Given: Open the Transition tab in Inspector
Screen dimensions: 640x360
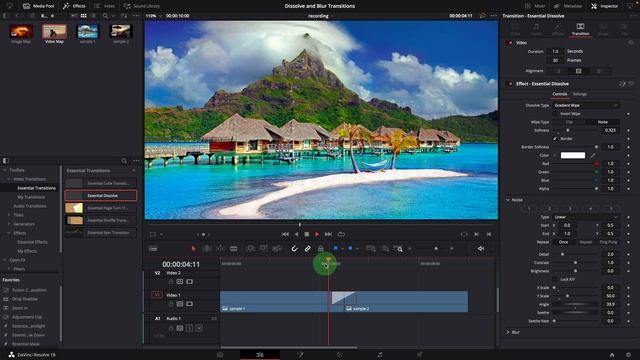Looking at the screenshot, I should pyautogui.click(x=580, y=29).
